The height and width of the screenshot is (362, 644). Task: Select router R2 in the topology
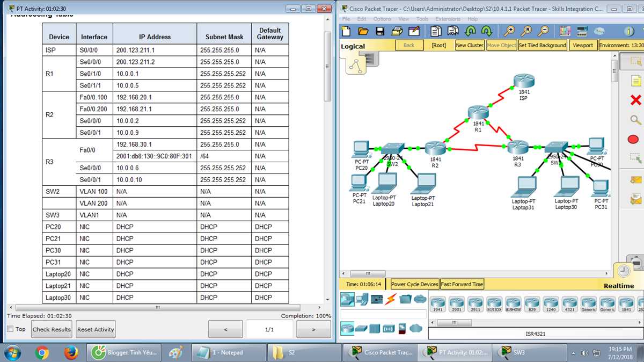point(435,149)
